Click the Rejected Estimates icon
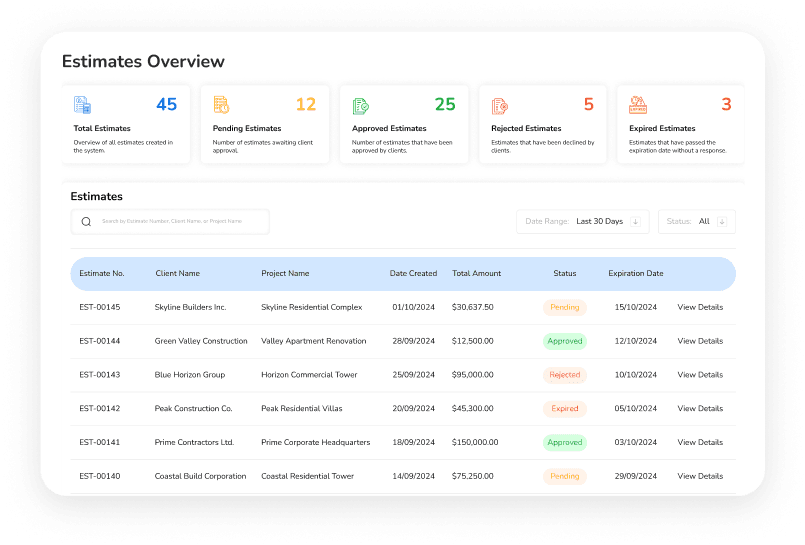The image size is (805, 545). click(x=499, y=105)
